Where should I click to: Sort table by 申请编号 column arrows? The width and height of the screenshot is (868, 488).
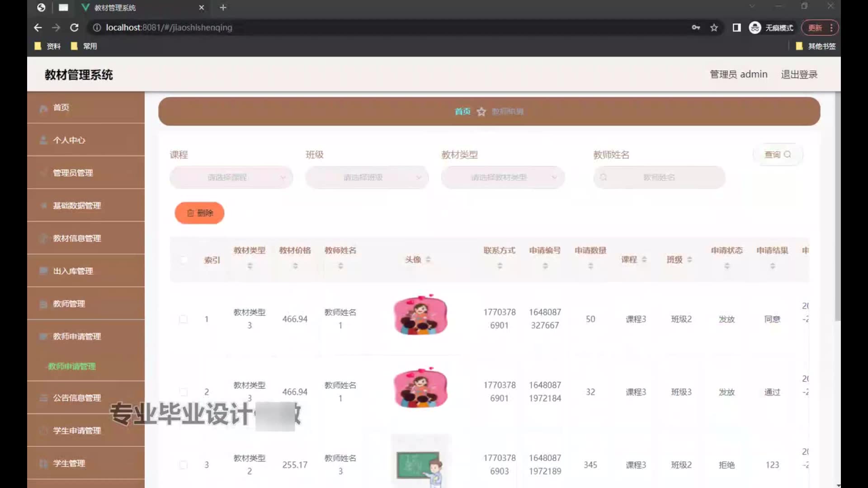tap(545, 266)
